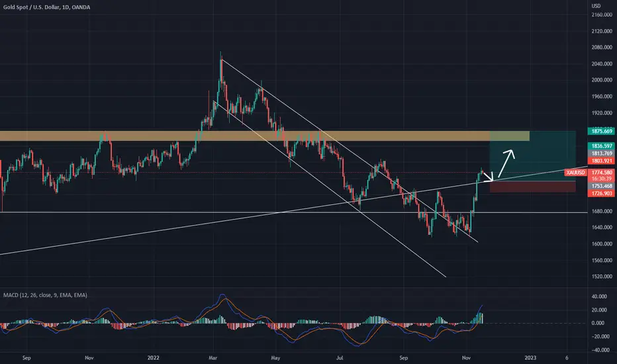
Task: Click the 1520.000 price axis label
Action: click(602, 277)
